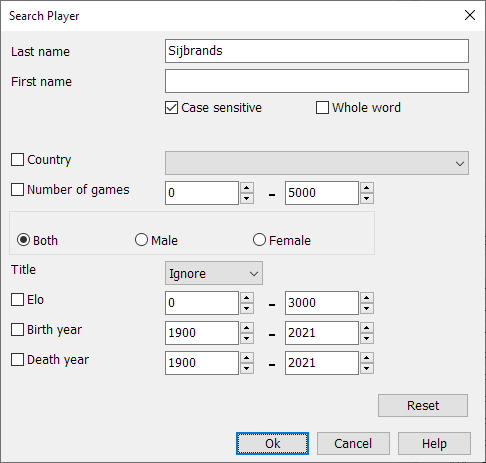Increase Death year end with up arrow

(367, 357)
